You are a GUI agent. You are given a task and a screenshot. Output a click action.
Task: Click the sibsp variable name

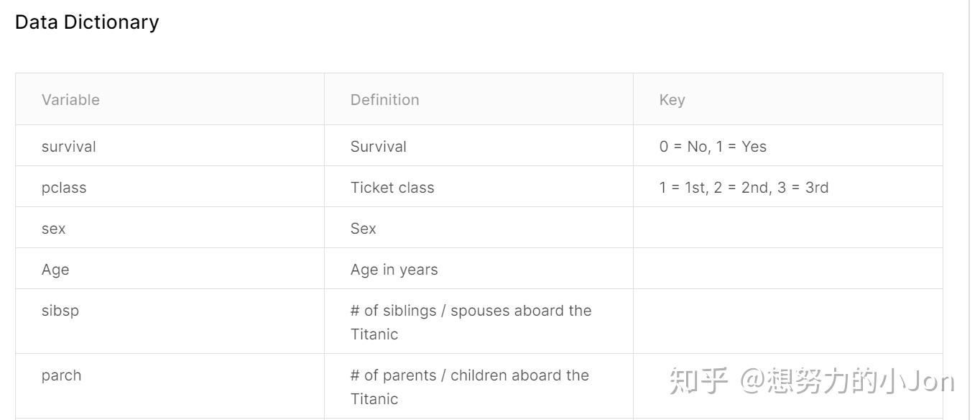coord(60,311)
